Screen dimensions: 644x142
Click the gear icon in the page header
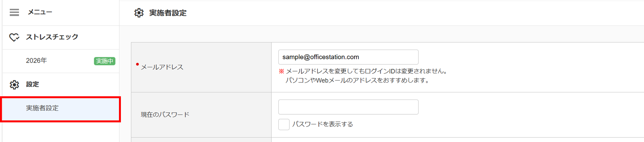click(139, 13)
